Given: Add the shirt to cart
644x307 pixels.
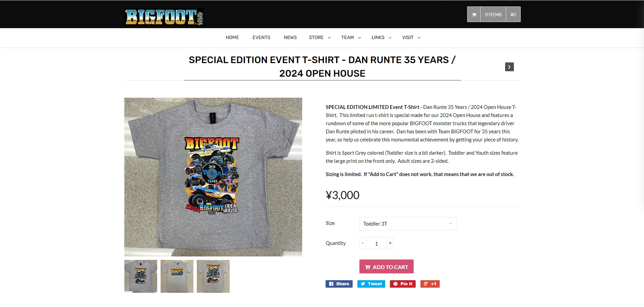Looking at the screenshot, I should 386,267.
